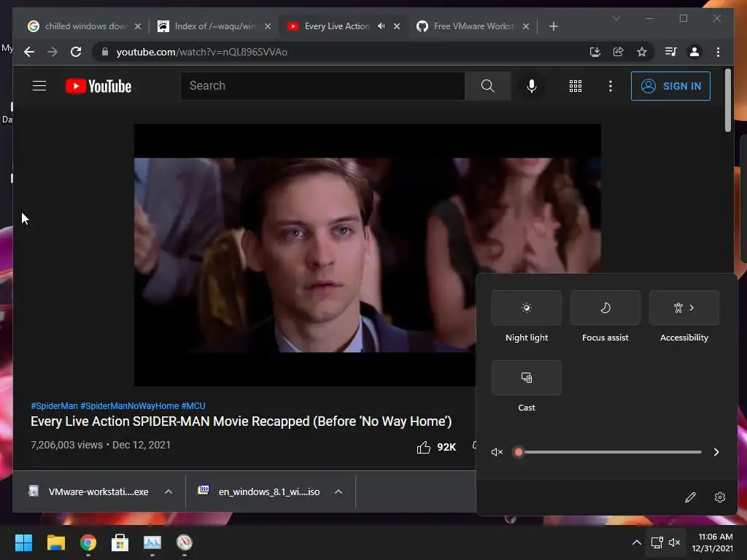Open the #SpiderMan hashtag link
The width and height of the screenshot is (747, 560).
pos(54,405)
